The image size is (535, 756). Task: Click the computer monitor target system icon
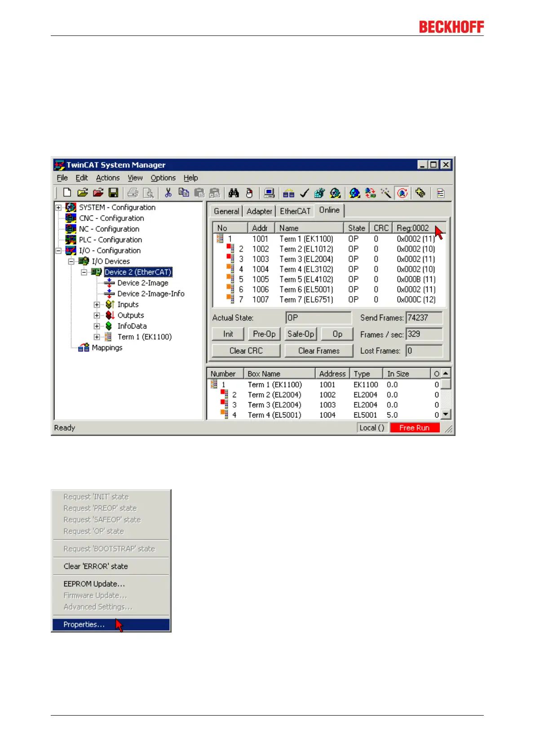(269, 193)
